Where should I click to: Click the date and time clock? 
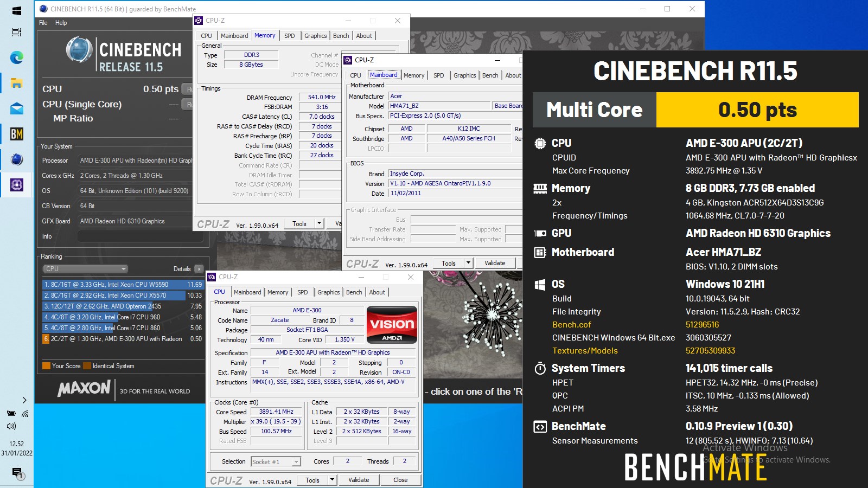[16, 448]
